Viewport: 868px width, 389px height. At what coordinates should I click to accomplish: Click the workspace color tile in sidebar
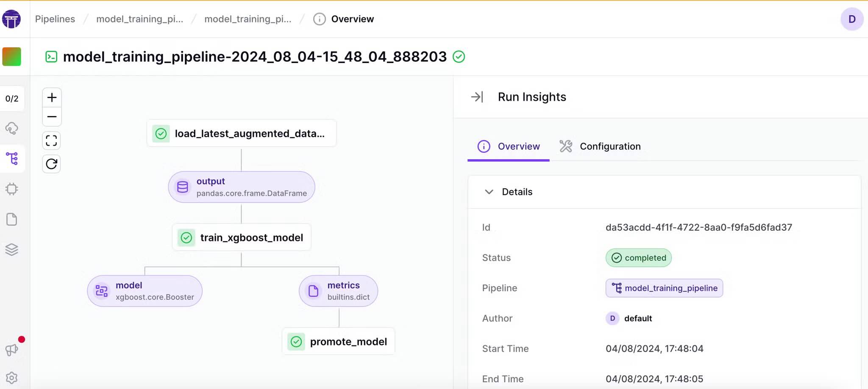(12, 57)
